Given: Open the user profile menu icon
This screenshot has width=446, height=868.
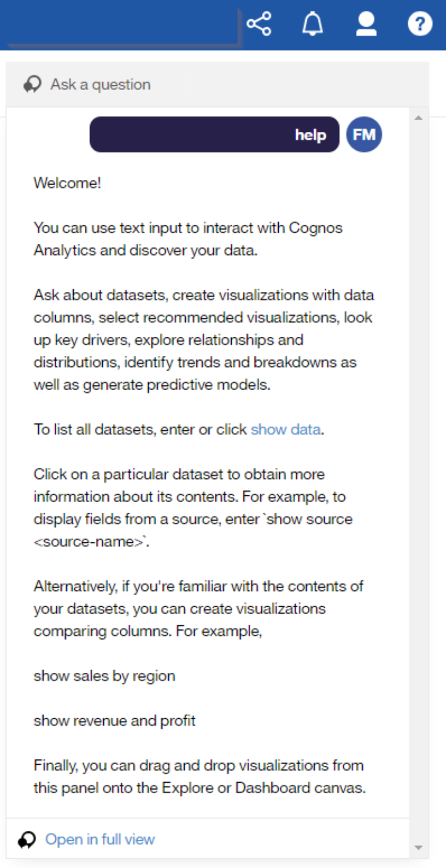Looking at the screenshot, I should [x=366, y=24].
